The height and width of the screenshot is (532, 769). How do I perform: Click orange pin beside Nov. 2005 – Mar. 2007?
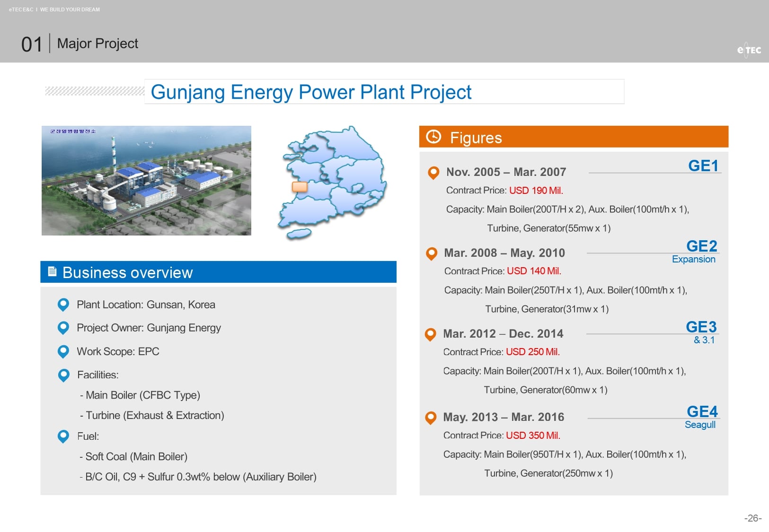[433, 173]
